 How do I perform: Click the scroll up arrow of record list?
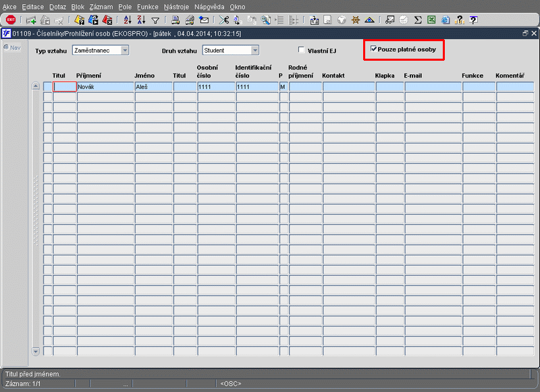[x=36, y=86]
